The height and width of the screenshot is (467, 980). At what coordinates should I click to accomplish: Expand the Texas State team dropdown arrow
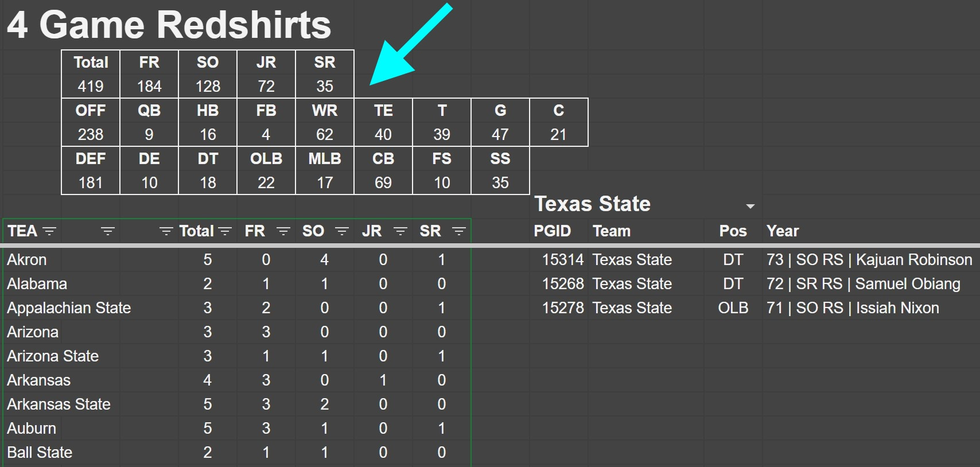[x=750, y=206]
